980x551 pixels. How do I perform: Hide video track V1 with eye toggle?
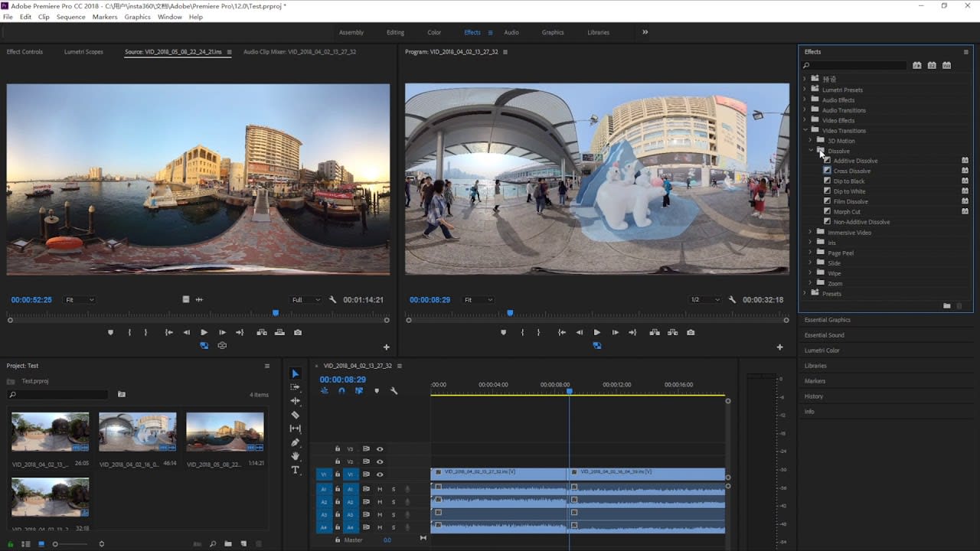[380, 474]
